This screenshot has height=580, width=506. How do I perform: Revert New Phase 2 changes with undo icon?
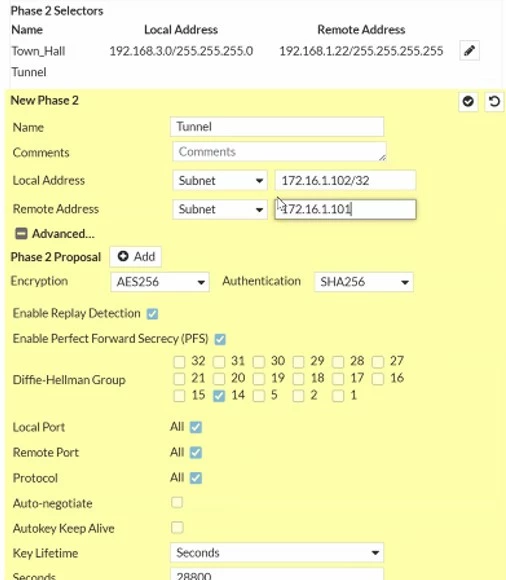[494, 101]
